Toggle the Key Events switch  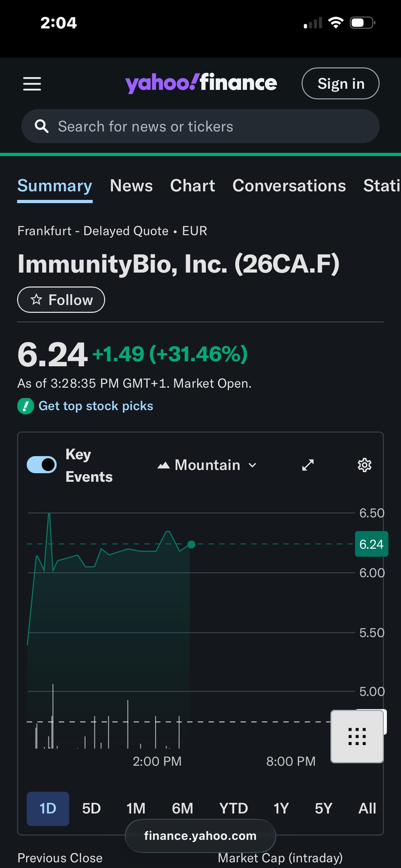42,465
